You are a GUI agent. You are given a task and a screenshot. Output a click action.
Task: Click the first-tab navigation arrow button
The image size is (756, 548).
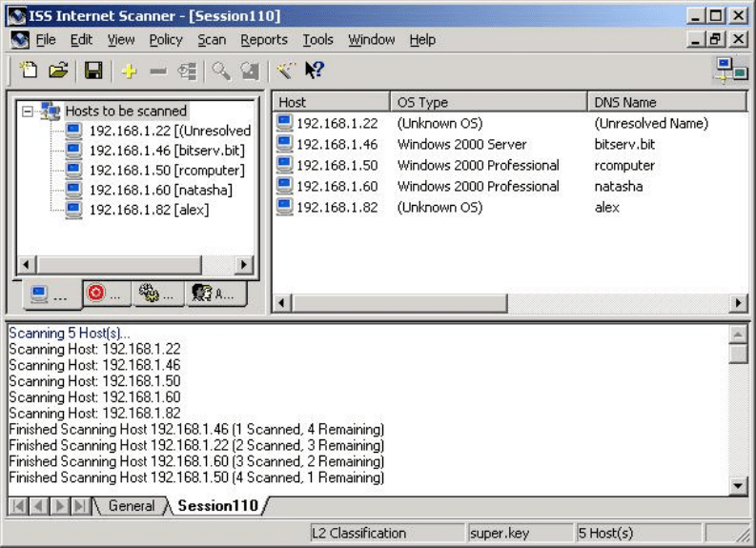click(x=18, y=505)
